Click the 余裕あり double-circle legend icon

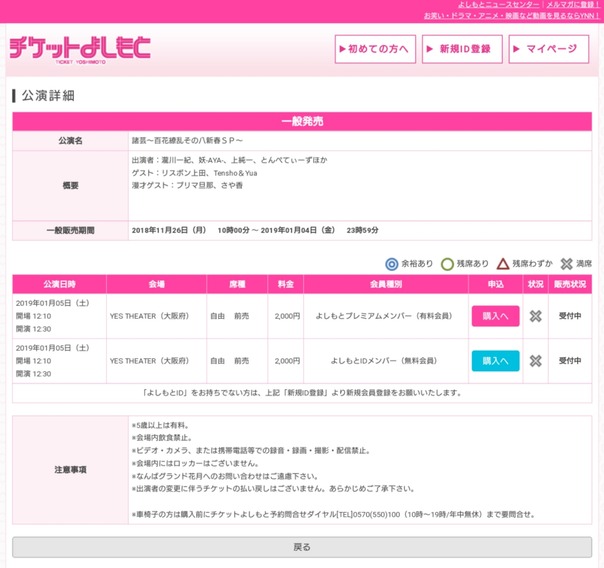(x=391, y=264)
